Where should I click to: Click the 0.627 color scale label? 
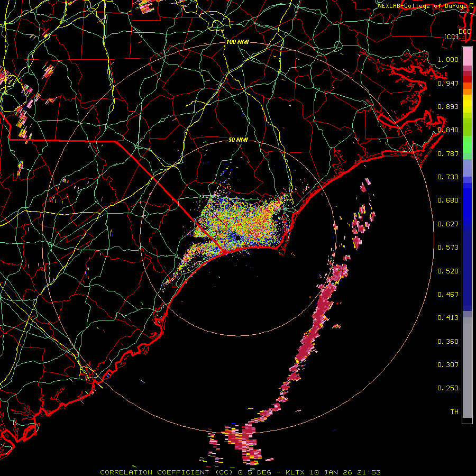(x=448, y=224)
